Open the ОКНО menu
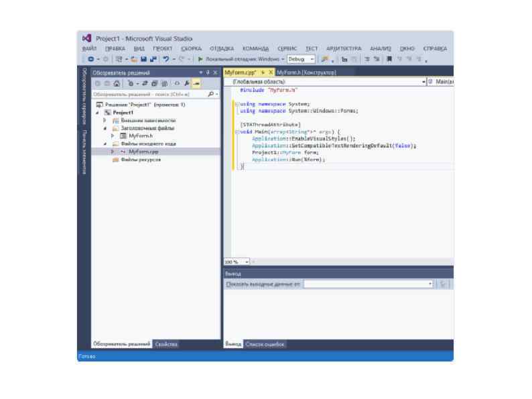Screen dimensions: 532x399 pyautogui.click(x=407, y=48)
